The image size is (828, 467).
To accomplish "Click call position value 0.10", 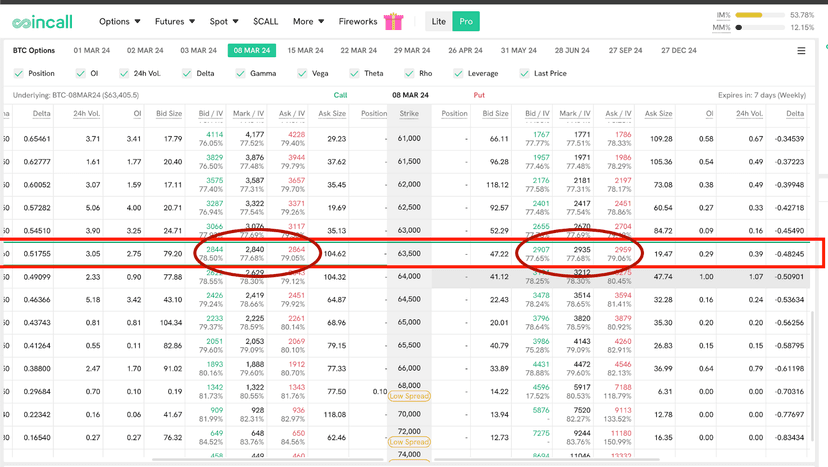I will click(x=380, y=391).
